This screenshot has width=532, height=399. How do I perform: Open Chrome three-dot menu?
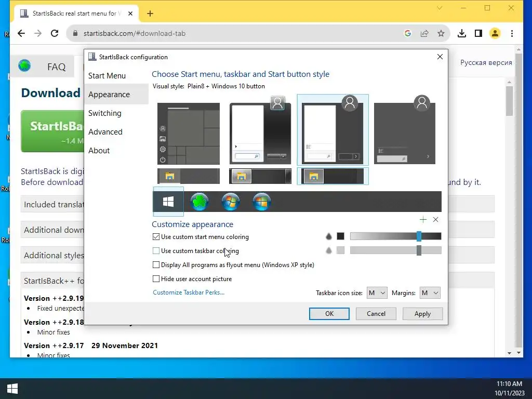[x=512, y=33]
